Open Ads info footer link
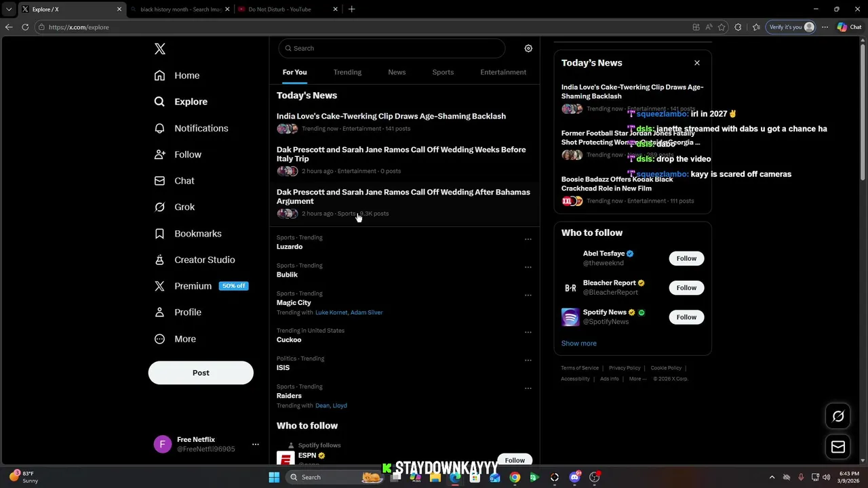868x488 pixels. 609,379
